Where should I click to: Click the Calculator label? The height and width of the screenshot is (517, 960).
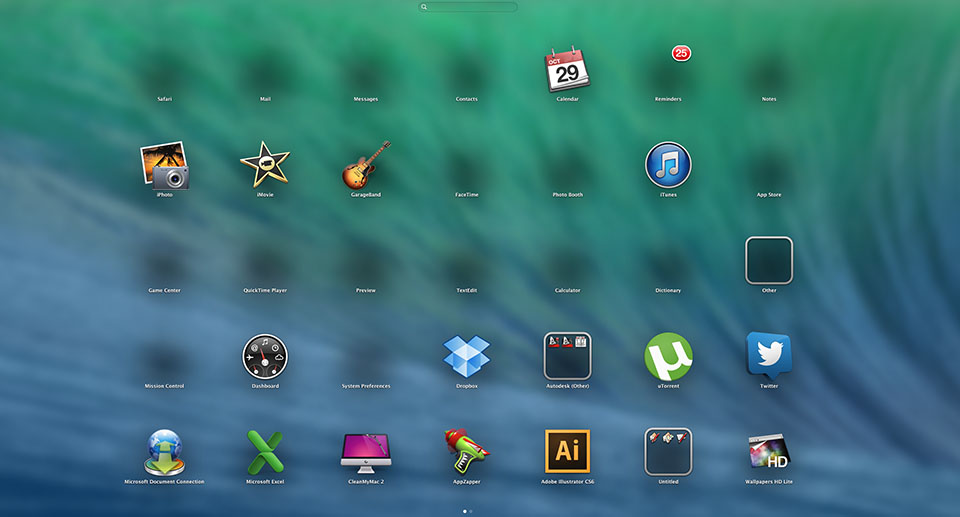coord(567,290)
